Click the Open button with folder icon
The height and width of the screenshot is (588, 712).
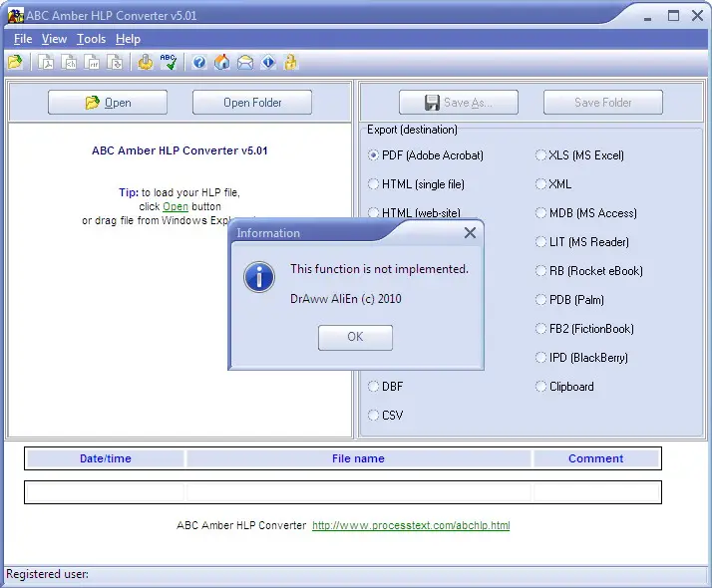[x=108, y=102]
